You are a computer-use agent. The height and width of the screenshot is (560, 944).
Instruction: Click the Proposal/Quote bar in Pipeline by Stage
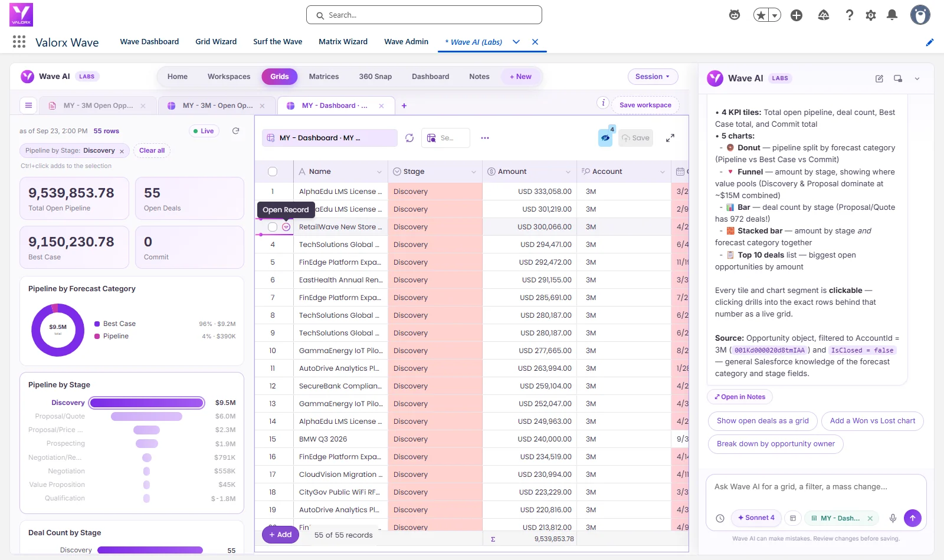146,416
